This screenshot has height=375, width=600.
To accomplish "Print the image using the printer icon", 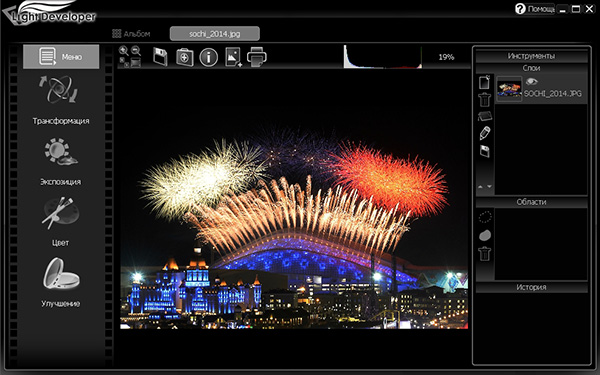I will click(257, 57).
